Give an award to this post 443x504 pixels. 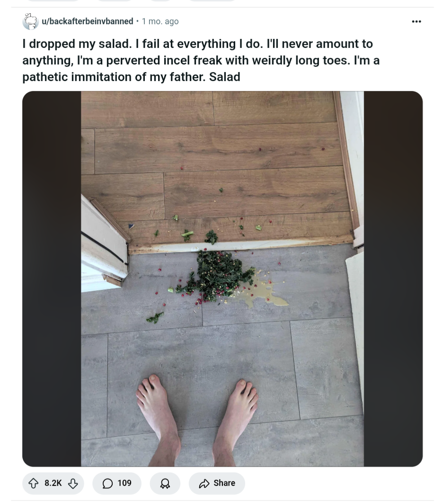click(165, 483)
